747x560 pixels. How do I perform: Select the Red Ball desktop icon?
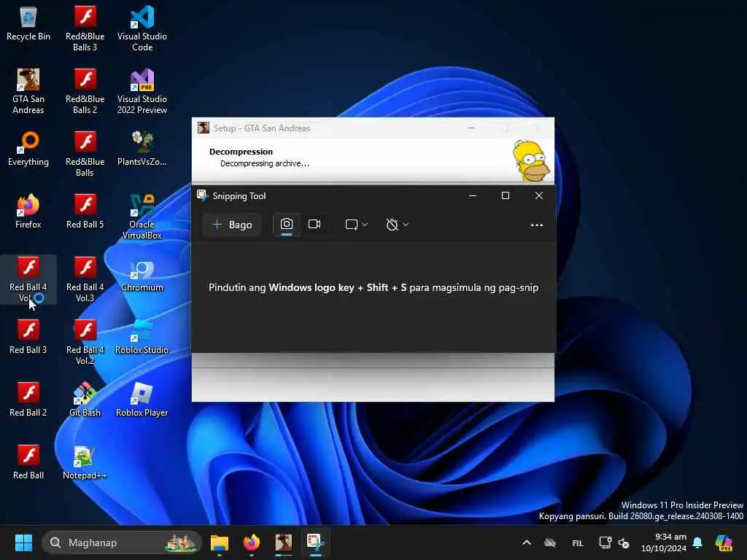pos(28,462)
